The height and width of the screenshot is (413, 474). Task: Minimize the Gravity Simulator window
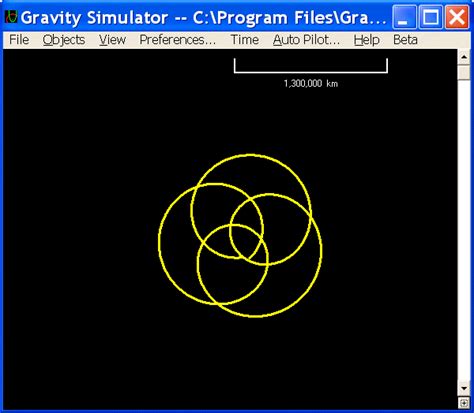[404, 17]
